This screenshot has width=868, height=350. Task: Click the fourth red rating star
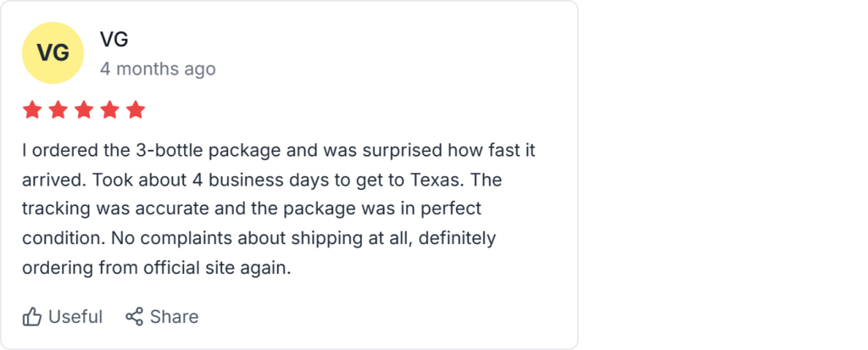click(x=109, y=110)
